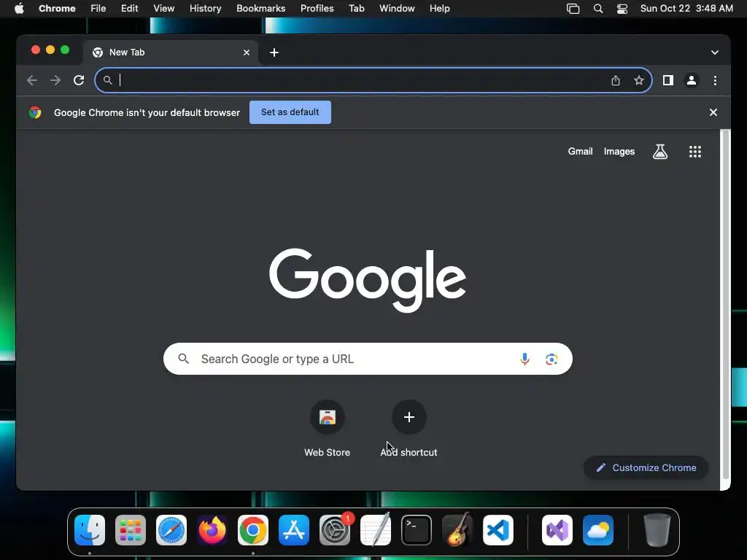Open the Web Store shortcut
747x560 pixels.
click(328, 429)
